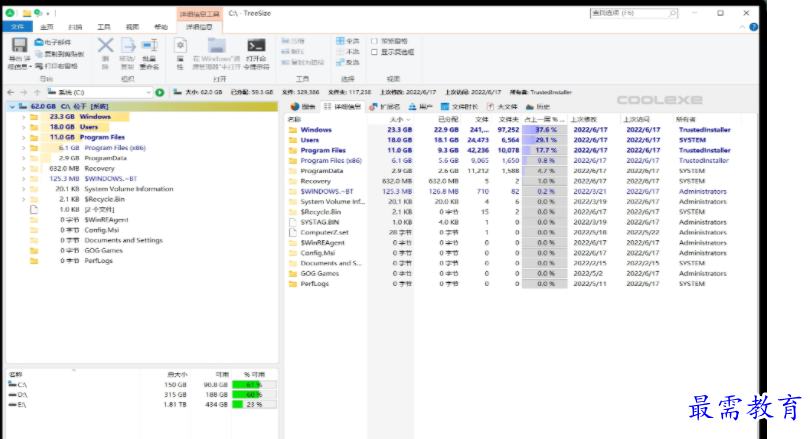Expand the Windows folder tree node
This screenshot has width=810, height=439.
tap(22, 117)
